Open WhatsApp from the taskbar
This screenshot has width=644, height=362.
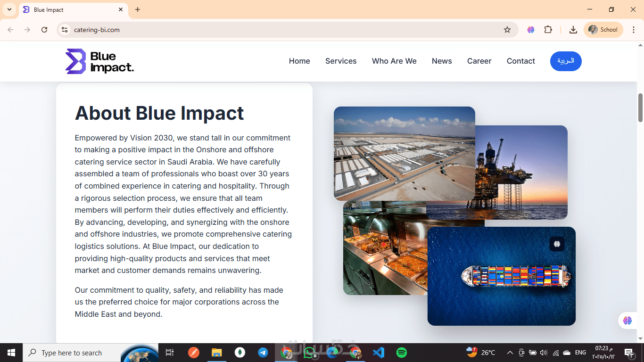pyautogui.click(x=309, y=353)
